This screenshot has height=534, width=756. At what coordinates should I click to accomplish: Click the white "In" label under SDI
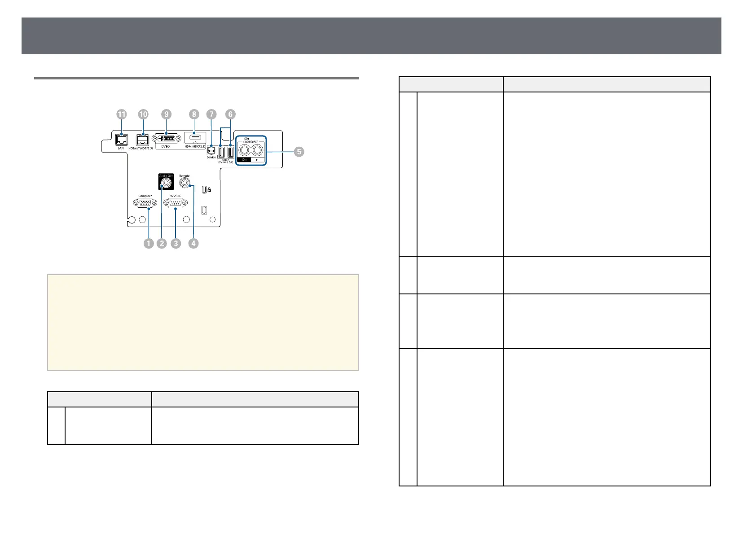258,160
